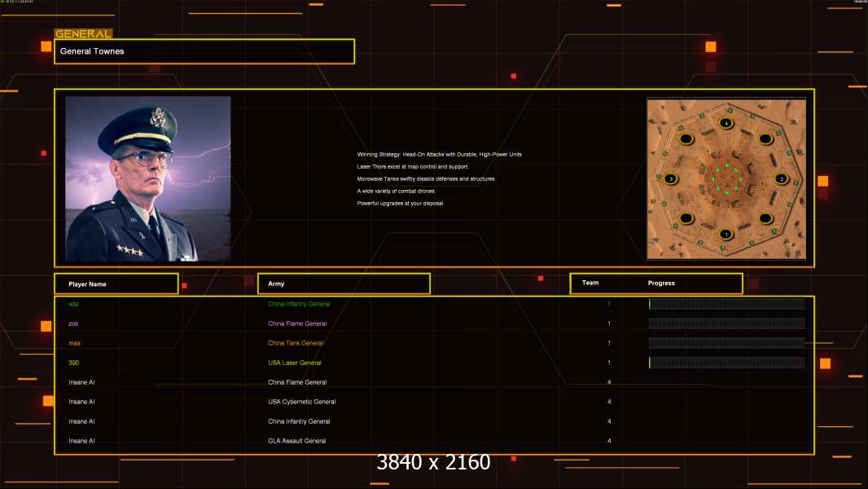Click ada's loading progress bar
This screenshot has height=489, width=868.
(x=727, y=303)
